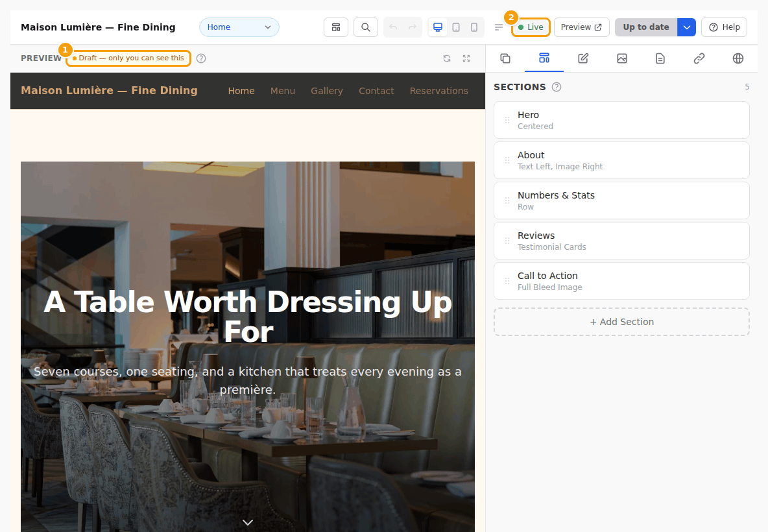Click the Contact link in the preview navigation

[x=376, y=91]
